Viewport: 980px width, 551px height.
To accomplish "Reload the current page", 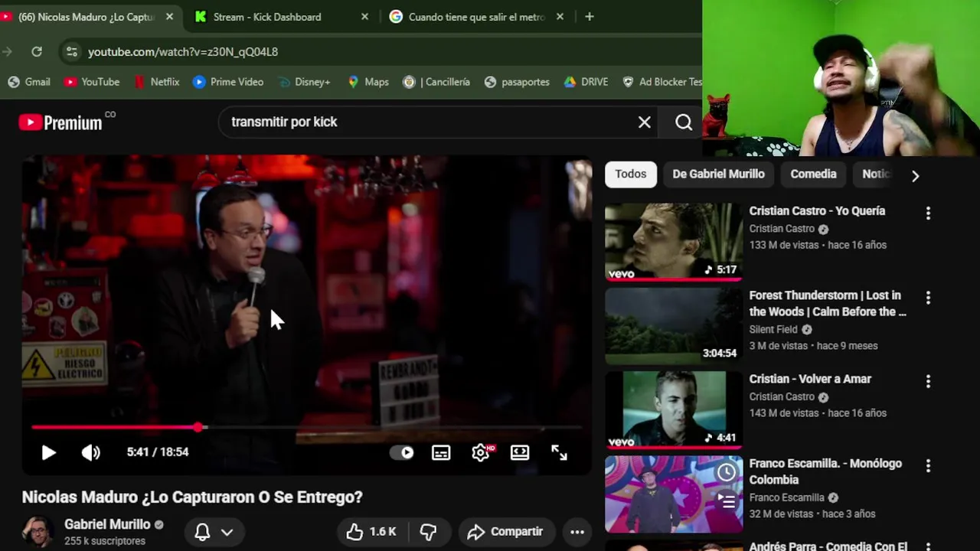I will pos(36,51).
